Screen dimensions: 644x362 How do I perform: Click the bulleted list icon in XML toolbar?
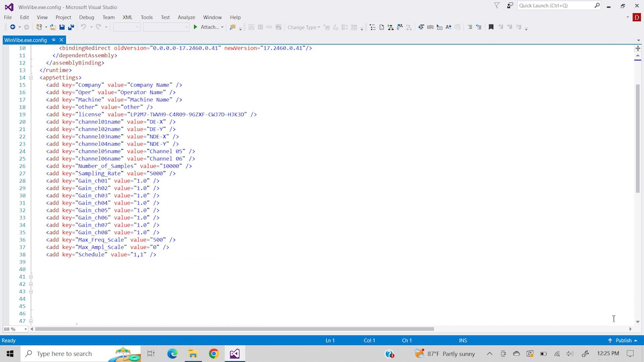click(372, 27)
